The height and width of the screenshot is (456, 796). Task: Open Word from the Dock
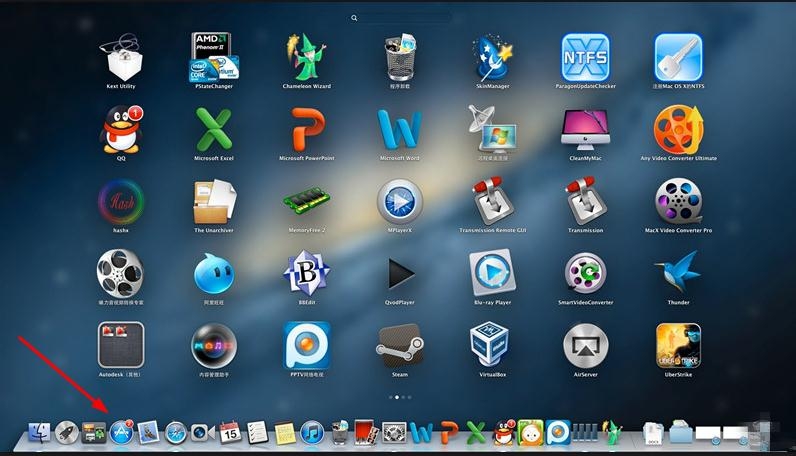tap(421, 433)
